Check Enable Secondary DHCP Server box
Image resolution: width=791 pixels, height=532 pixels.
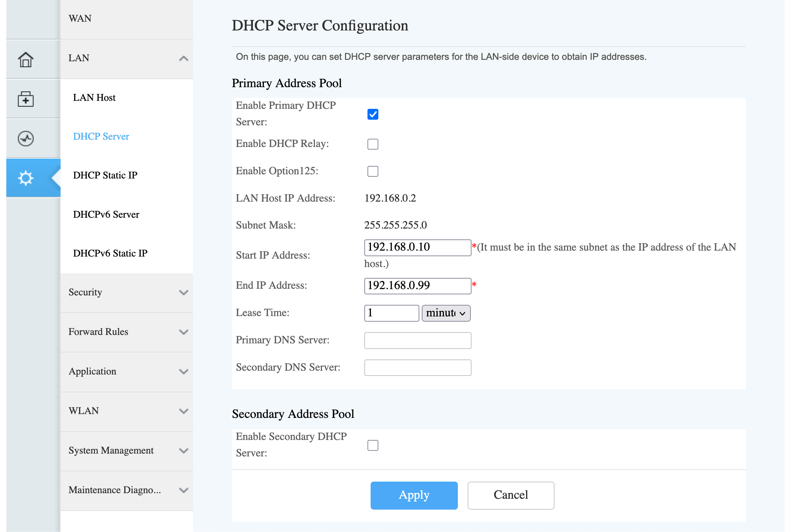(373, 445)
